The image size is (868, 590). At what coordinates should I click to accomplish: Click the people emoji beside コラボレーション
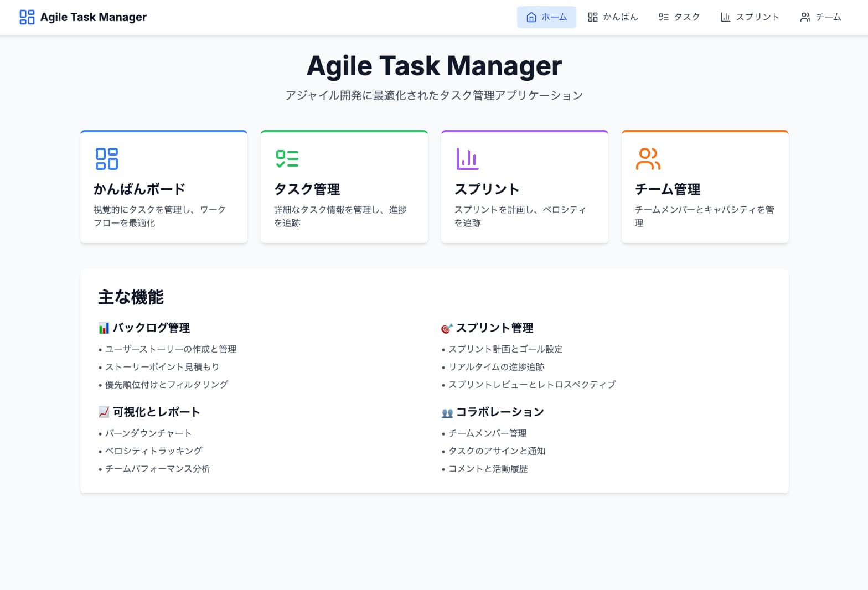(x=447, y=412)
